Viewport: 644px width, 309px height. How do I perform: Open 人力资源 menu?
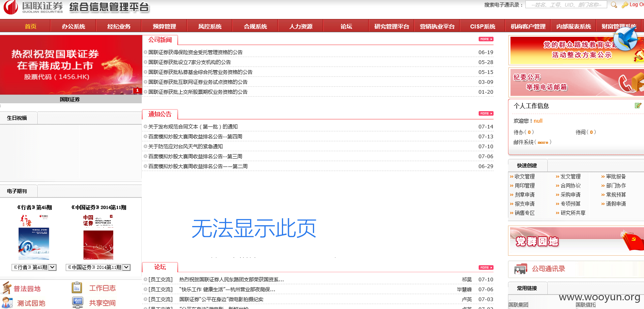(x=301, y=26)
